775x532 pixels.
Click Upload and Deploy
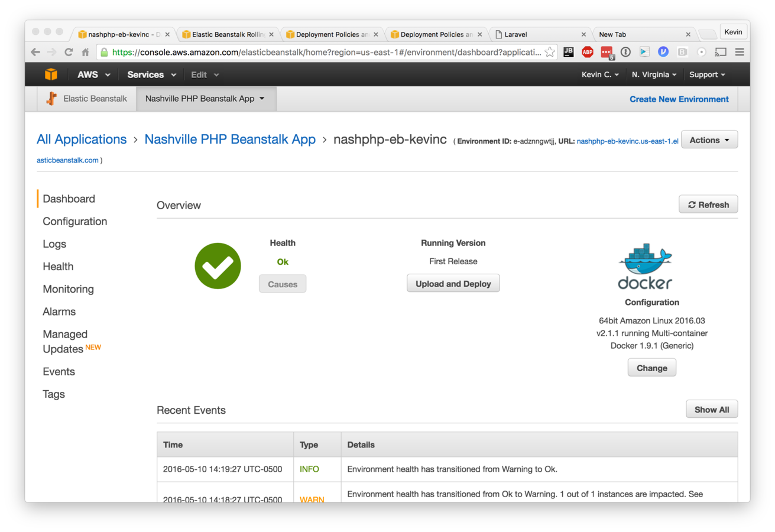pyautogui.click(x=453, y=283)
